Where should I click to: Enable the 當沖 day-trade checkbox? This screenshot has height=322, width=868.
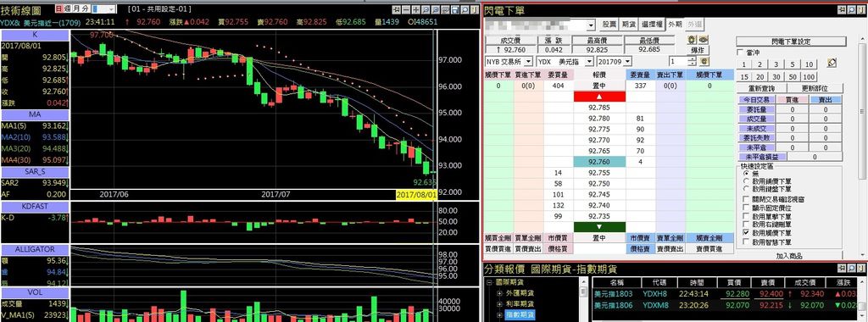[741, 53]
